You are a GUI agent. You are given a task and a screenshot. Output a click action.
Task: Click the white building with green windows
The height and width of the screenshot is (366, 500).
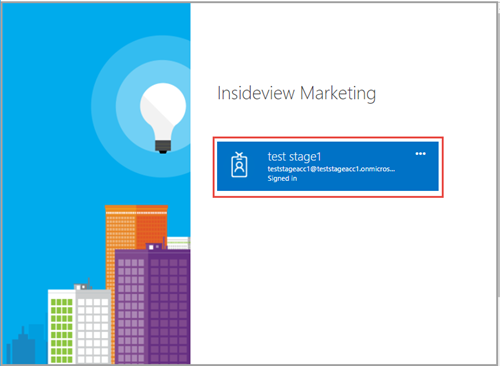pos(62,327)
